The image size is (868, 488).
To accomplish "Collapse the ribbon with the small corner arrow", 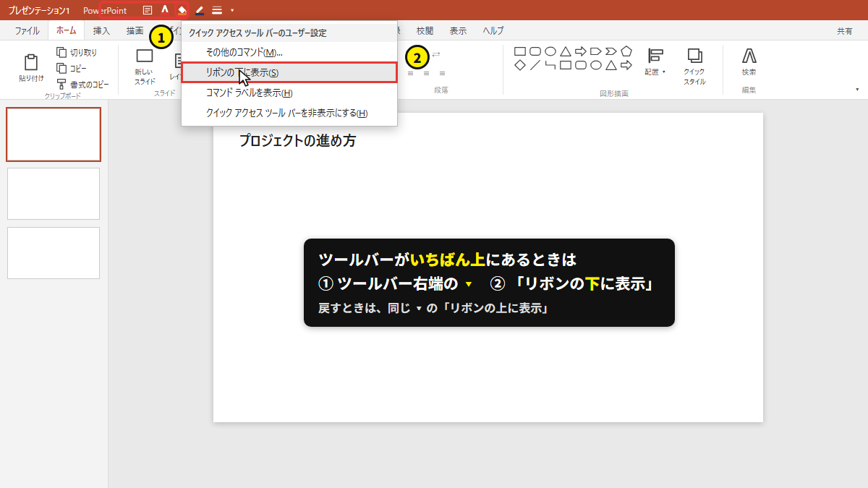I will coord(857,90).
